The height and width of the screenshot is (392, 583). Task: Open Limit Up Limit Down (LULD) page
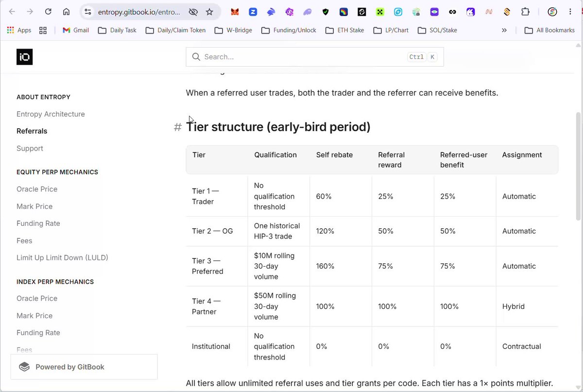pos(62,257)
